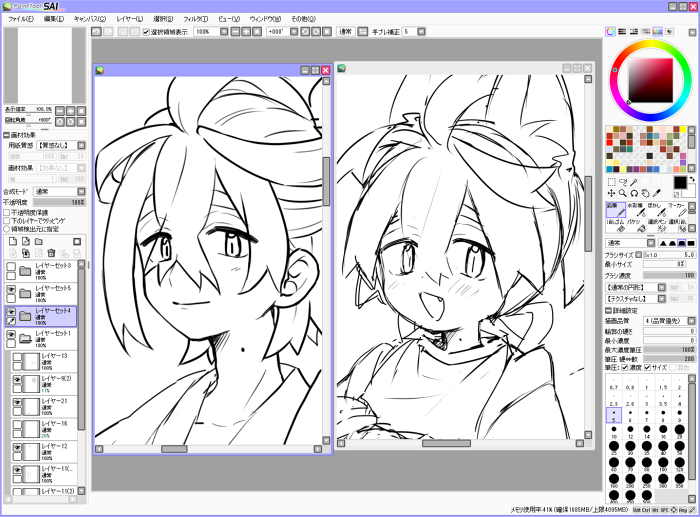Open the ウィンドウ(W) menu

[x=265, y=19]
